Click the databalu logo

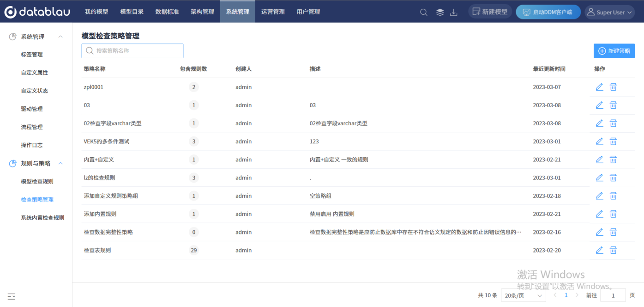coord(37,12)
